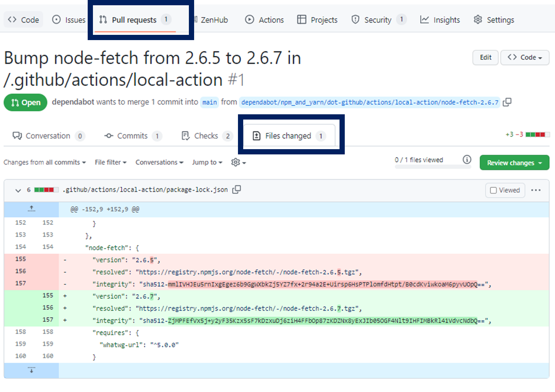The width and height of the screenshot is (555, 392).
Task: Switch to Commits tab
Action: pos(133,136)
